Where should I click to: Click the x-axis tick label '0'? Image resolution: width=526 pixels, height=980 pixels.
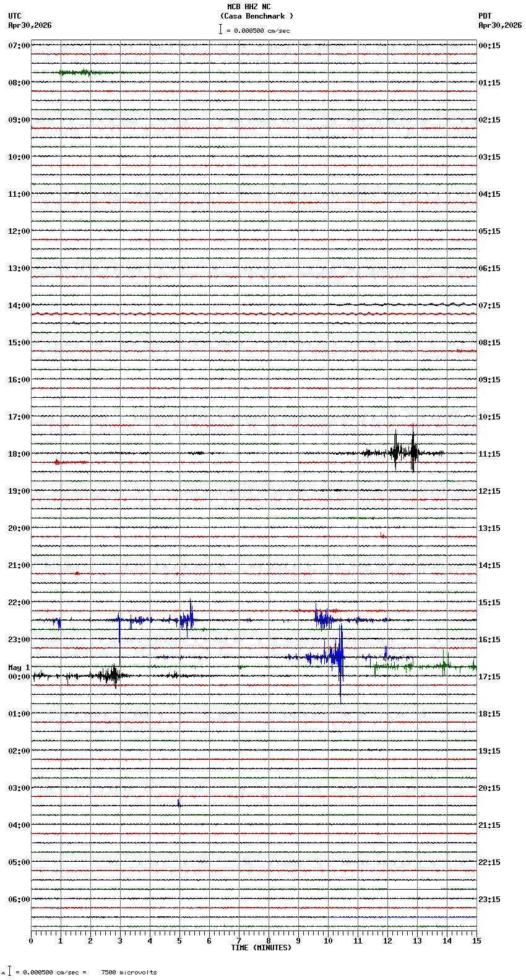pos(31,941)
